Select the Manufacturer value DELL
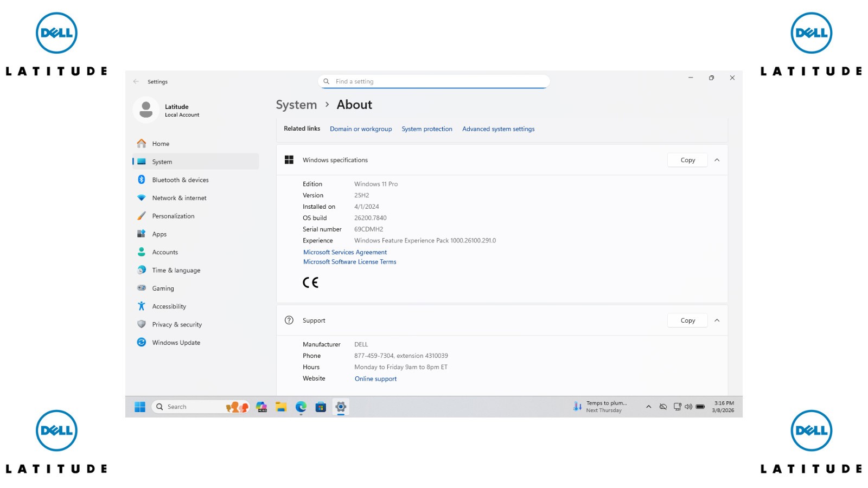 [361, 344]
